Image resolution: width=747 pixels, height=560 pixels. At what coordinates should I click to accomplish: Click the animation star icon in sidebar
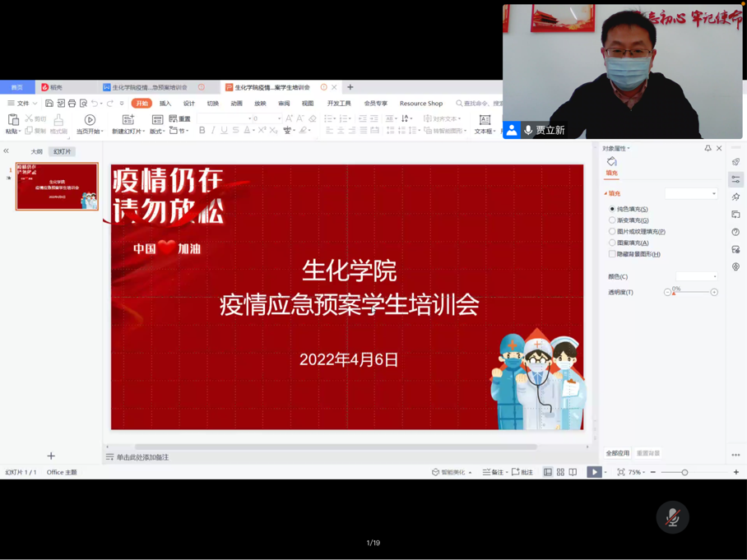click(x=735, y=197)
